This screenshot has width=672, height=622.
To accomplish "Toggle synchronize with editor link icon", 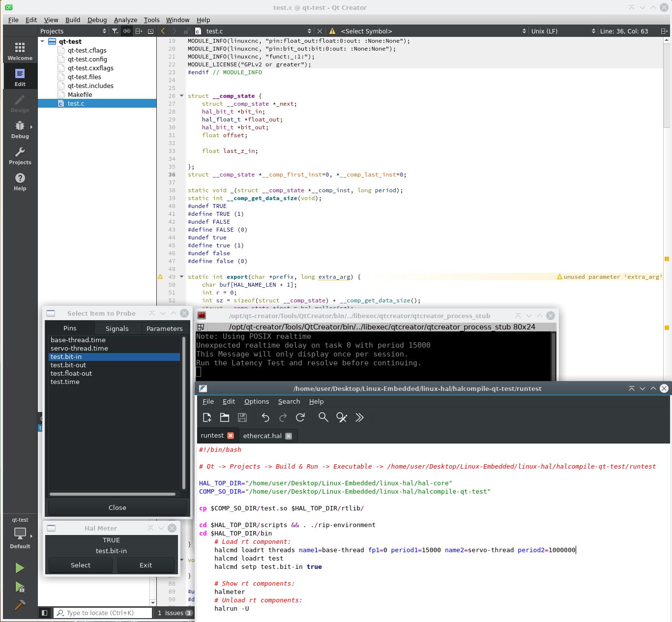I will [x=127, y=31].
